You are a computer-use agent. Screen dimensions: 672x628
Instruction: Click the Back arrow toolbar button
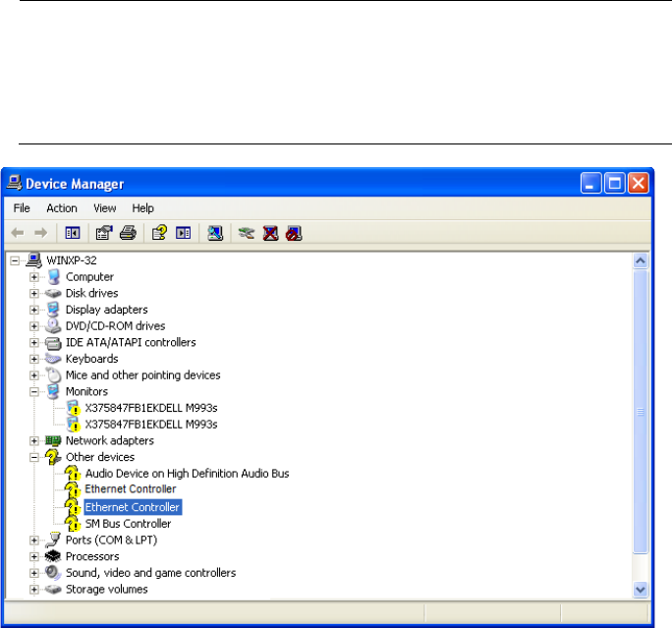[x=18, y=233]
